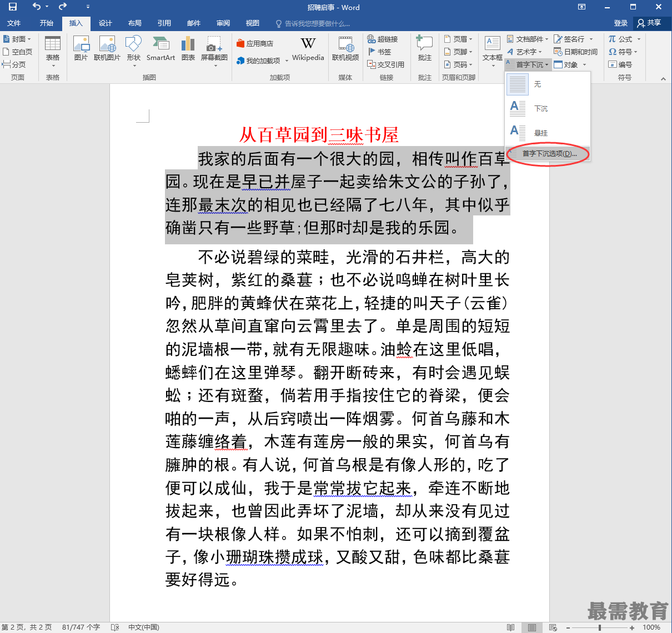Insert a hyperlink (超链接)
Image resolution: width=672 pixels, height=633 pixels.
pos(383,39)
